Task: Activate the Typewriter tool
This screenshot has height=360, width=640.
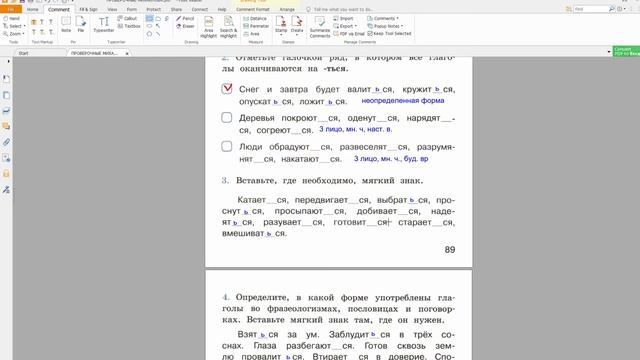Action: point(104,24)
